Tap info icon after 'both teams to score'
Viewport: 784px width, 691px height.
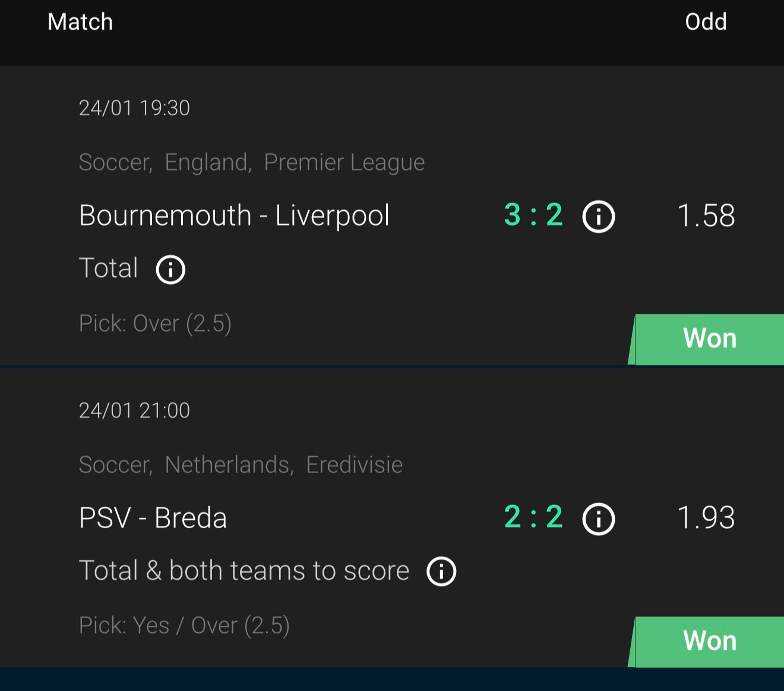point(441,572)
